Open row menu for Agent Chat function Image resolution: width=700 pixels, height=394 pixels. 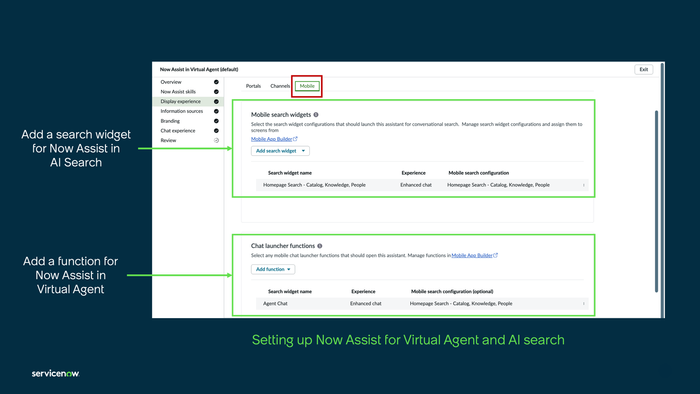[x=583, y=304]
